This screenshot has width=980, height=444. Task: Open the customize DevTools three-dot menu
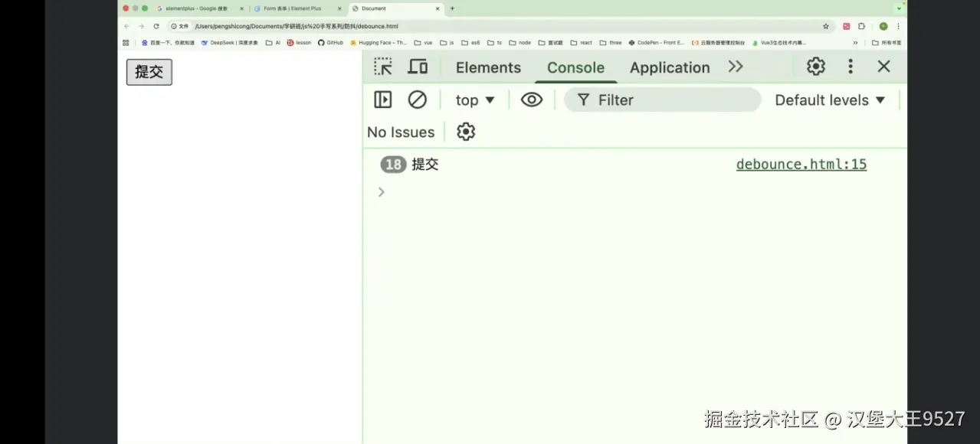[x=850, y=67]
